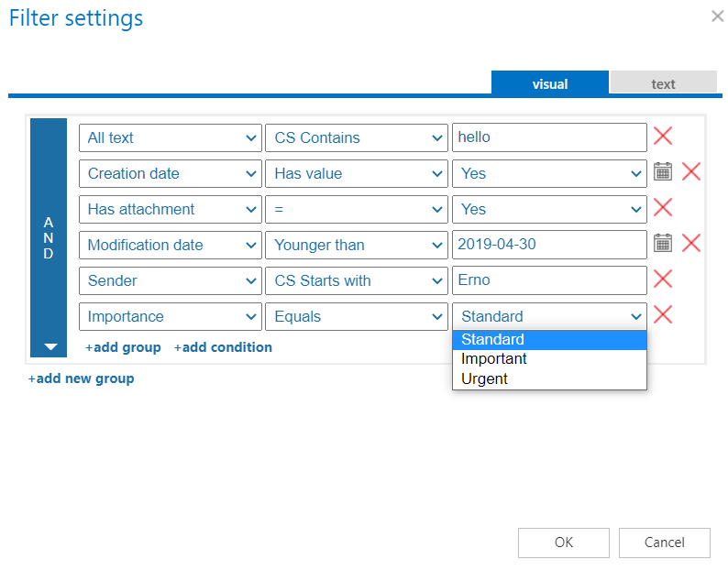The width and height of the screenshot is (728, 570).
Task: Click the OK button
Action: tap(563, 543)
